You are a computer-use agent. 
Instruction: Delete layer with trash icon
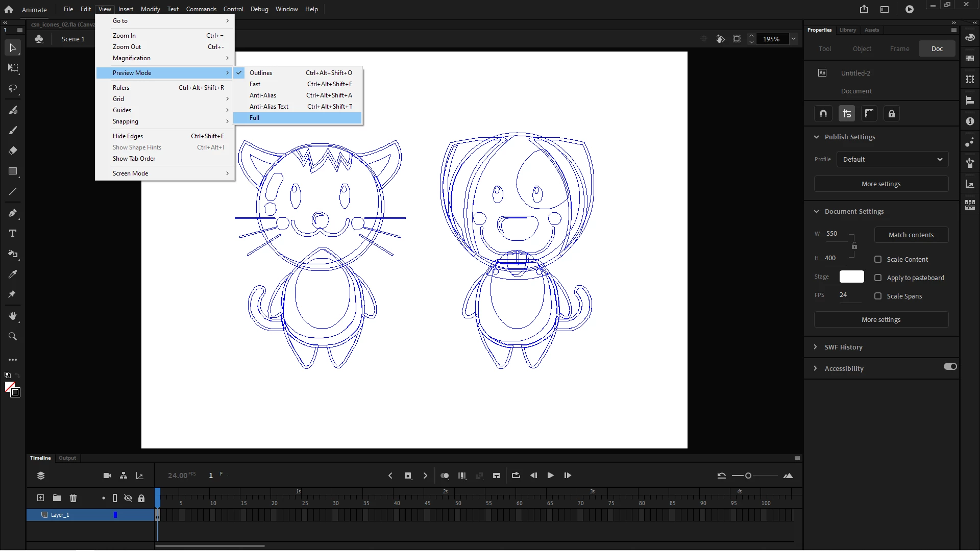(x=73, y=498)
